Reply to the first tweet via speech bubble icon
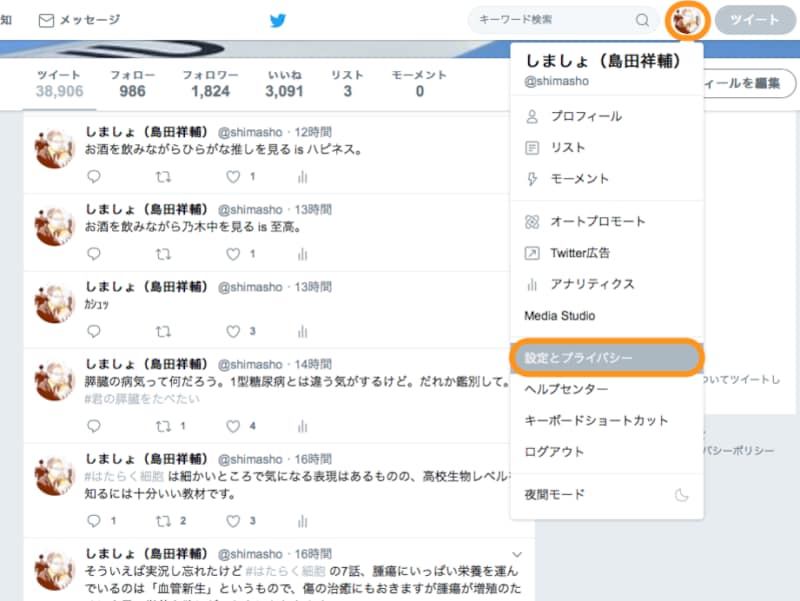The image size is (800, 601). (93, 177)
